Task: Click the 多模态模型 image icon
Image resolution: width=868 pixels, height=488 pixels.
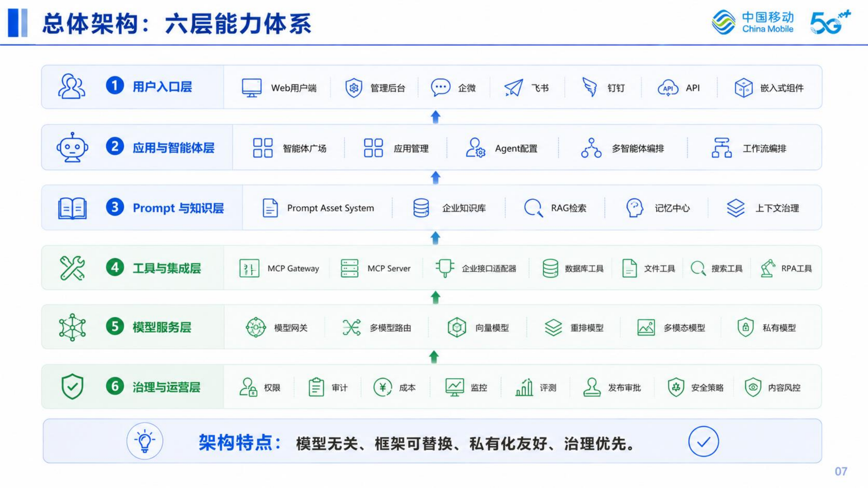Action: [646, 327]
